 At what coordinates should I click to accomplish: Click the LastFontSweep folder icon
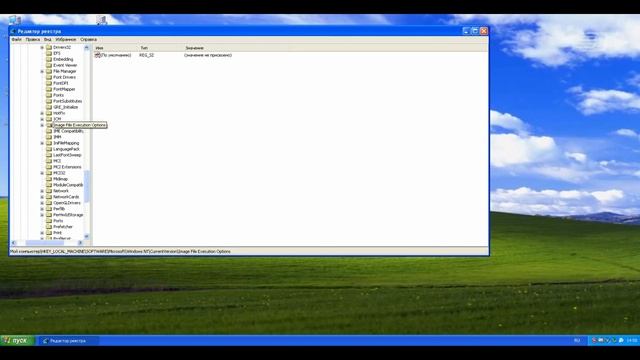click(x=49, y=155)
